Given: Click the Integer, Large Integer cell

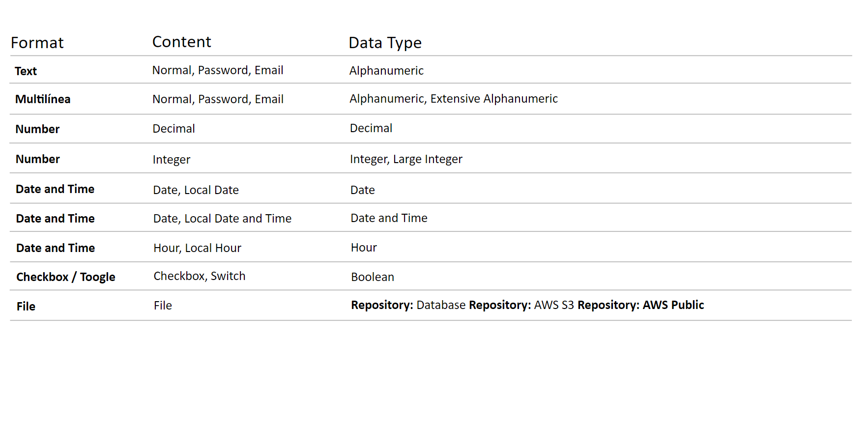Looking at the screenshot, I should point(406,159).
